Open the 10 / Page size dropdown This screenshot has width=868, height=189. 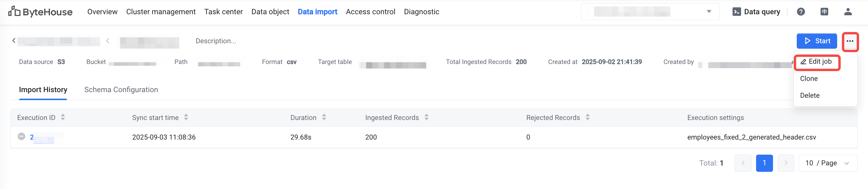point(828,163)
